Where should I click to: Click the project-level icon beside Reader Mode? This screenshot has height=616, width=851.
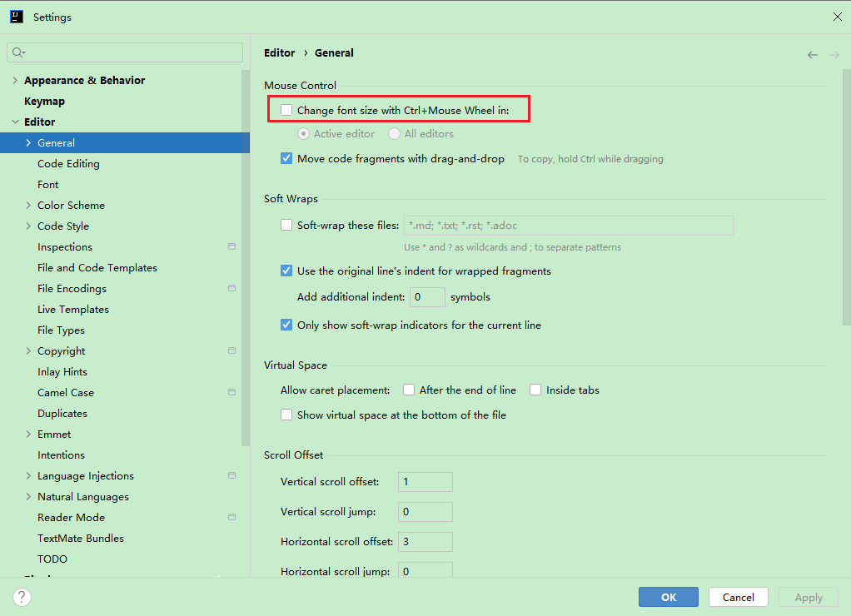tap(231, 517)
